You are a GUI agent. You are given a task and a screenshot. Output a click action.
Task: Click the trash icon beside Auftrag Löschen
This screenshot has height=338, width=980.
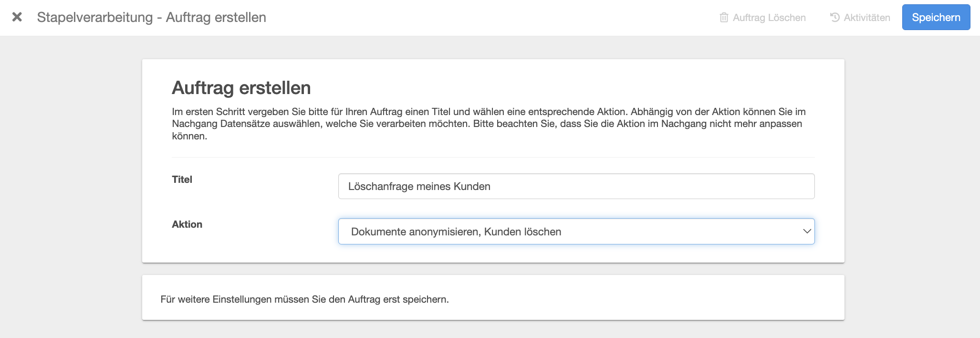pos(724,18)
